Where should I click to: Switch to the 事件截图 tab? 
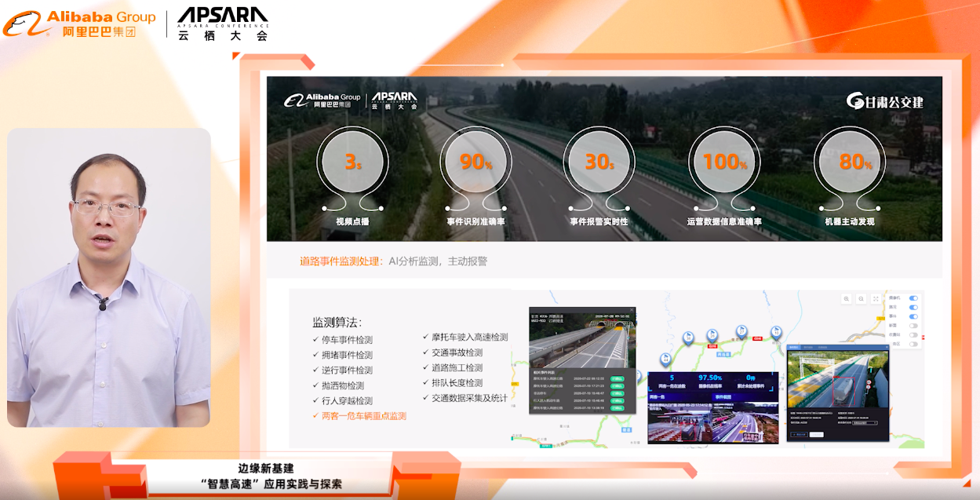click(x=744, y=397)
